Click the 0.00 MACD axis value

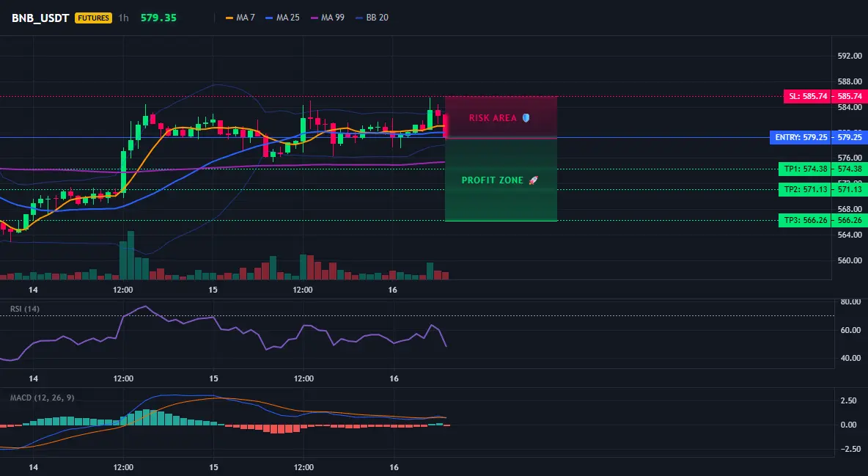(x=849, y=425)
